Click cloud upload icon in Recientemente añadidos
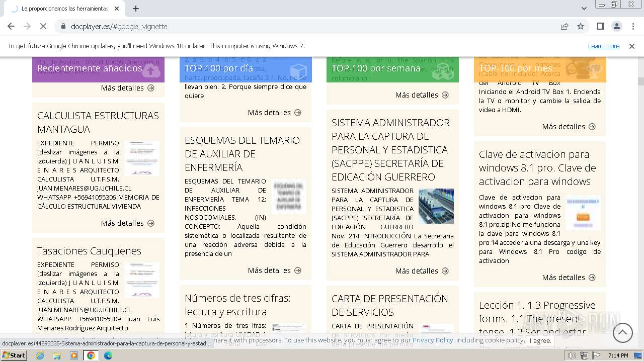The image size is (644, 362). [x=151, y=71]
